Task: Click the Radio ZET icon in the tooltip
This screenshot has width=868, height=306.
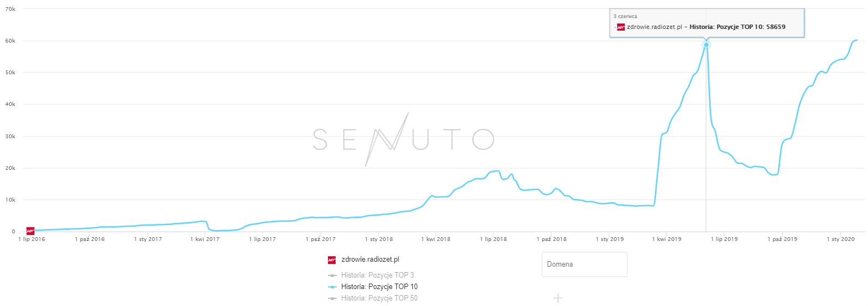Action: click(620, 27)
